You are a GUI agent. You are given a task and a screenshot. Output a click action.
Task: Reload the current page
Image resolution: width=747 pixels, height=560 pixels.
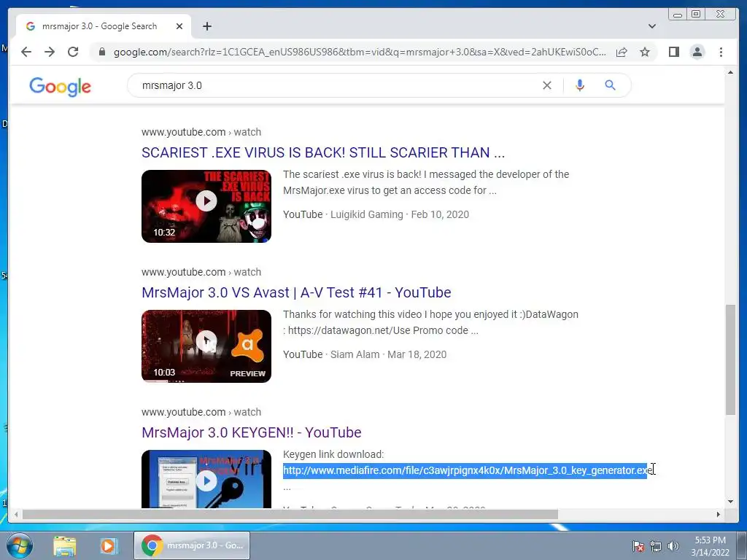tap(73, 52)
